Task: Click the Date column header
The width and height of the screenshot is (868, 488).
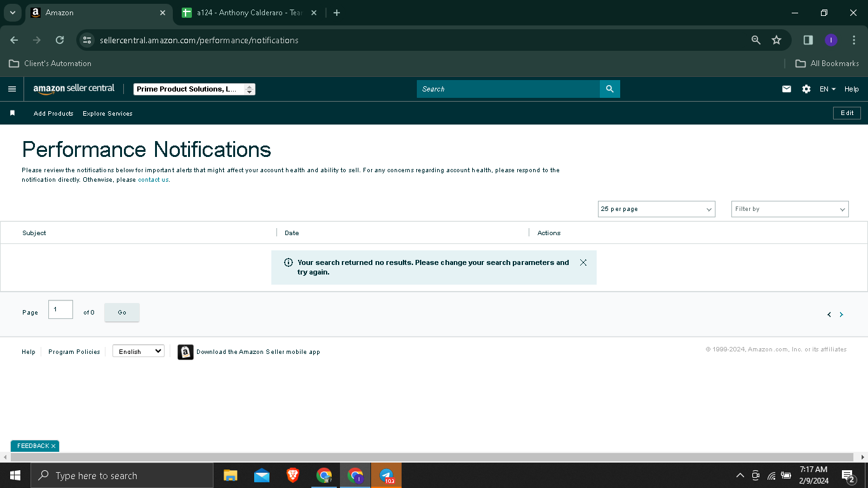Action: tap(292, 233)
